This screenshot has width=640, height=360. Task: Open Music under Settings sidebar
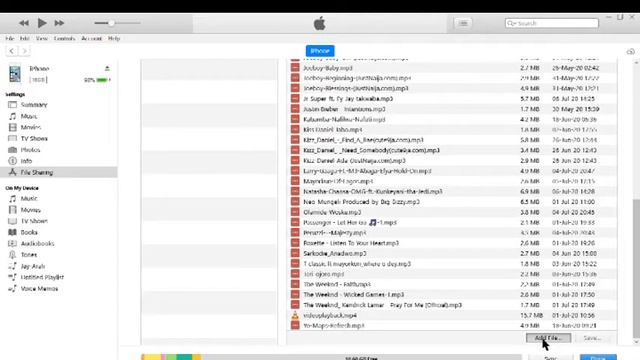tap(29, 116)
